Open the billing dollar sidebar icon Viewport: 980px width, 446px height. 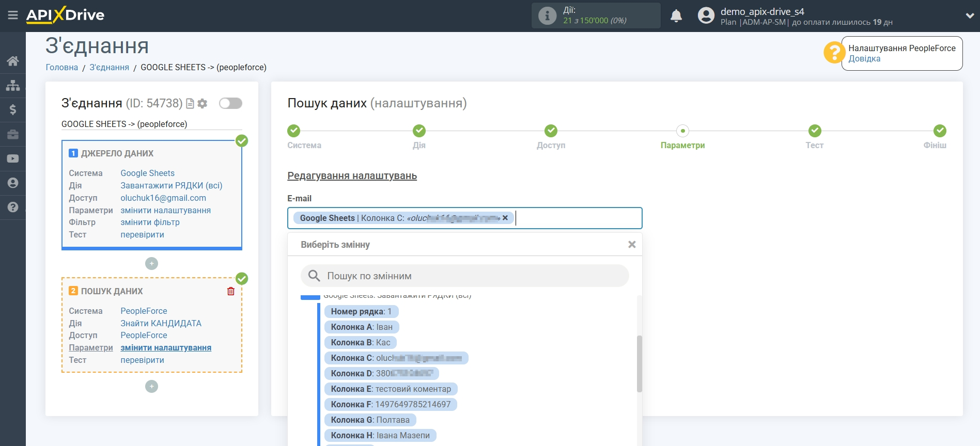[13, 109]
